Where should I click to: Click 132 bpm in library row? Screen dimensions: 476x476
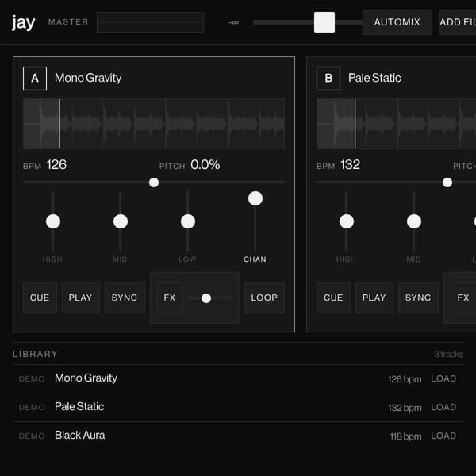click(x=405, y=408)
